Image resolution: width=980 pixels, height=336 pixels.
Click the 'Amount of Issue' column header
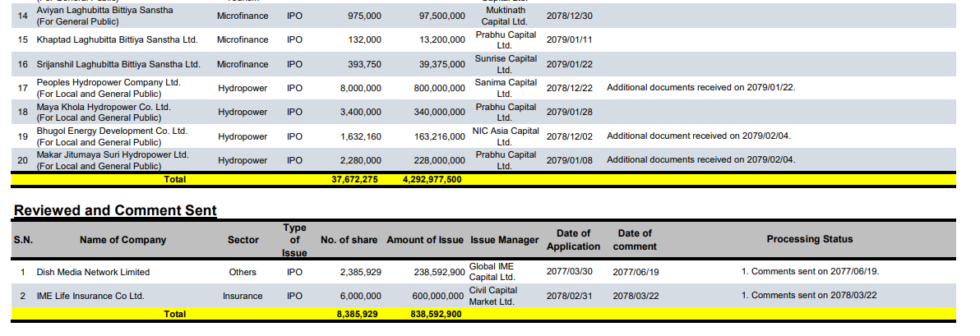[424, 240]
